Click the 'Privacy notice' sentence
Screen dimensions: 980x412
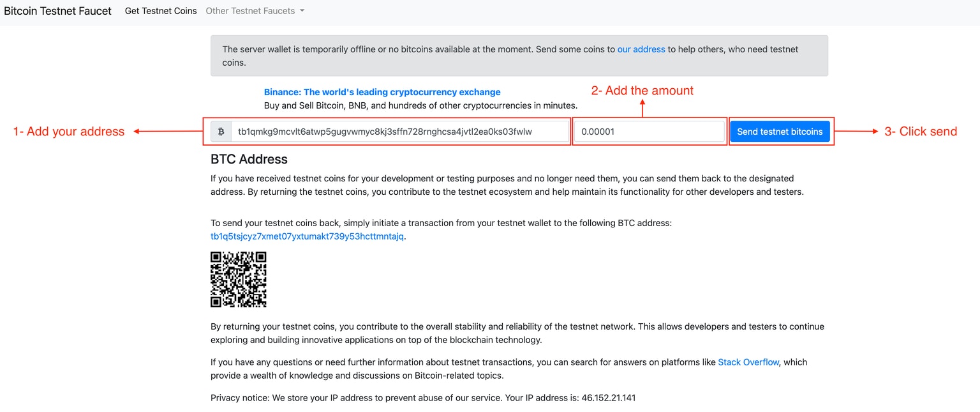pyautogui.click(x=423, y=398)
